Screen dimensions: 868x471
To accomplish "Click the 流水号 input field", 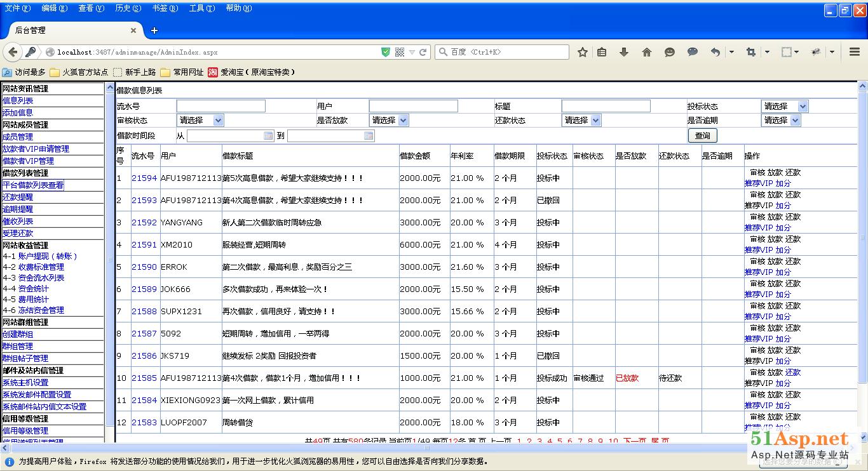I will click(220, 107).
